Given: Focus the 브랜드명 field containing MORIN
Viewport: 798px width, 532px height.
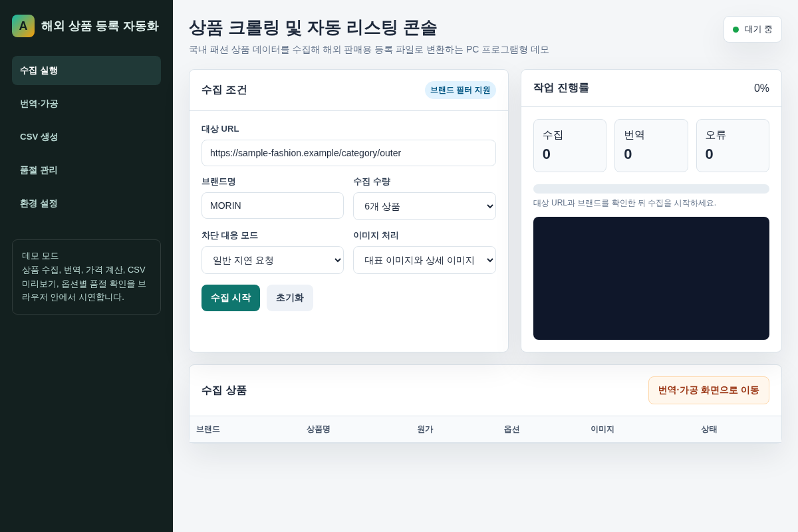Looking at the screenshot, I should pos(273,205).
